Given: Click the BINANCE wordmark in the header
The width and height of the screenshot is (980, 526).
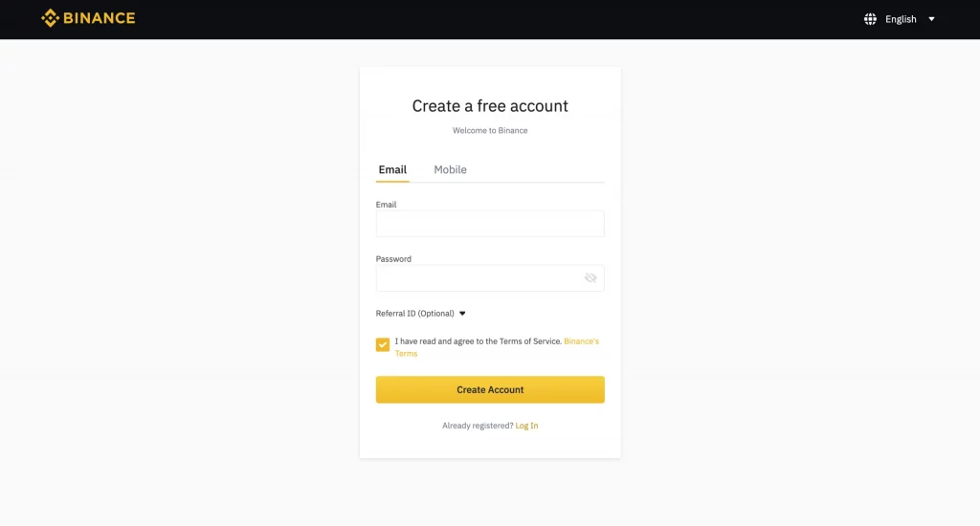Looking at the screenshot, I should click(99, 18).
